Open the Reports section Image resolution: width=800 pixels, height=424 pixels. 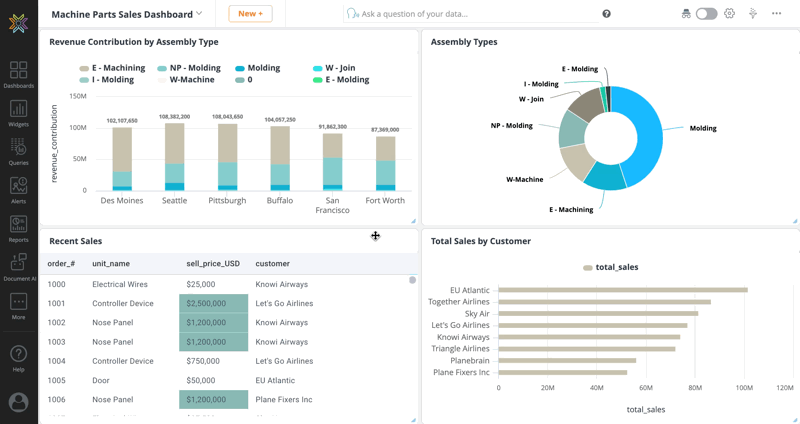click(x=18, y=229)
